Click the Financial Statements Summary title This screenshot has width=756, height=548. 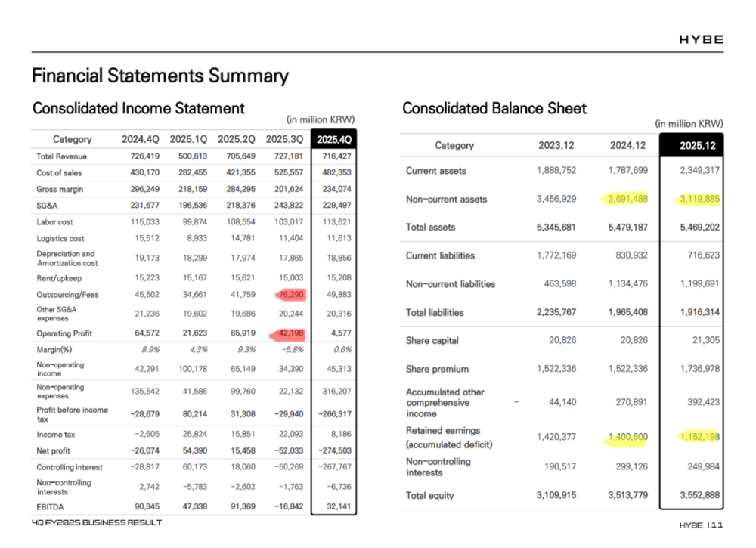click(x=160, y=76)
